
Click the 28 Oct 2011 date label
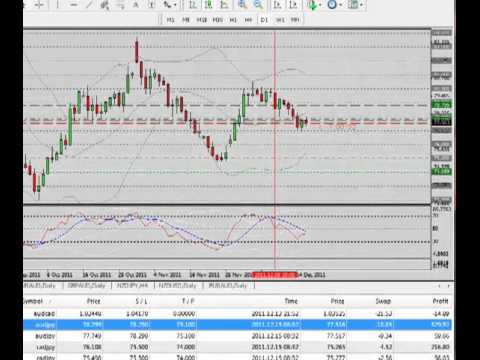click(x=132, y=275)
